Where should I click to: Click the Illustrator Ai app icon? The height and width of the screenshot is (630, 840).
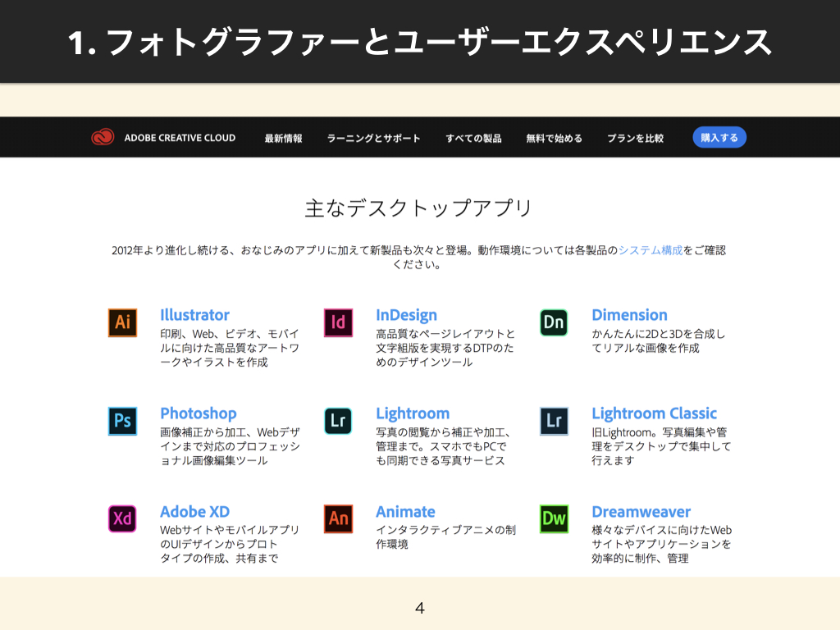click(x=123, y=322)
